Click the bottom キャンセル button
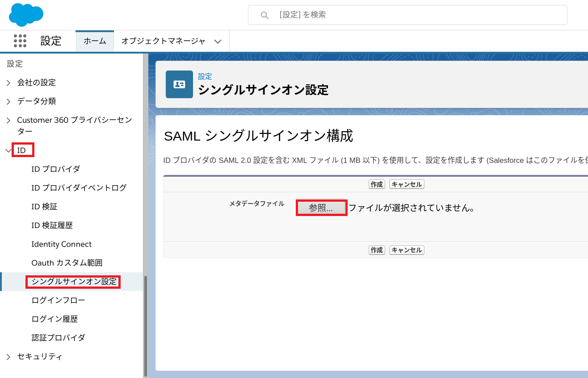The width and height of the screenshot is (588, 378). (x=407, y=250)
